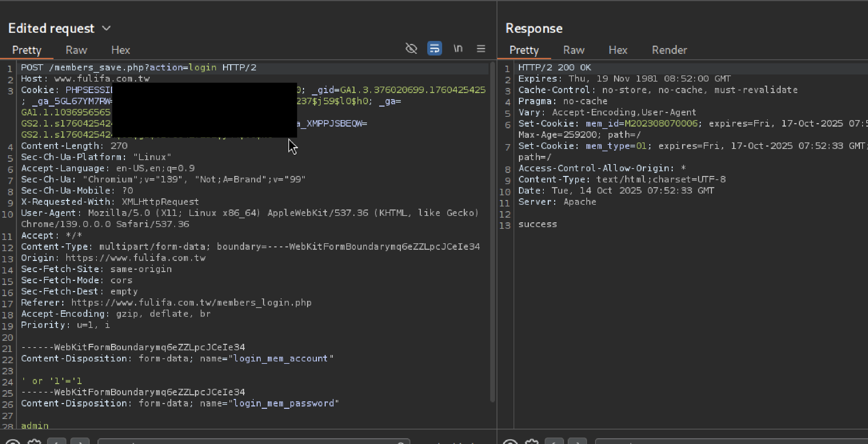Click 'Host: www.fulifa.com.tw' header line
This screenshot has width=868, height=444.
point(85,79)
